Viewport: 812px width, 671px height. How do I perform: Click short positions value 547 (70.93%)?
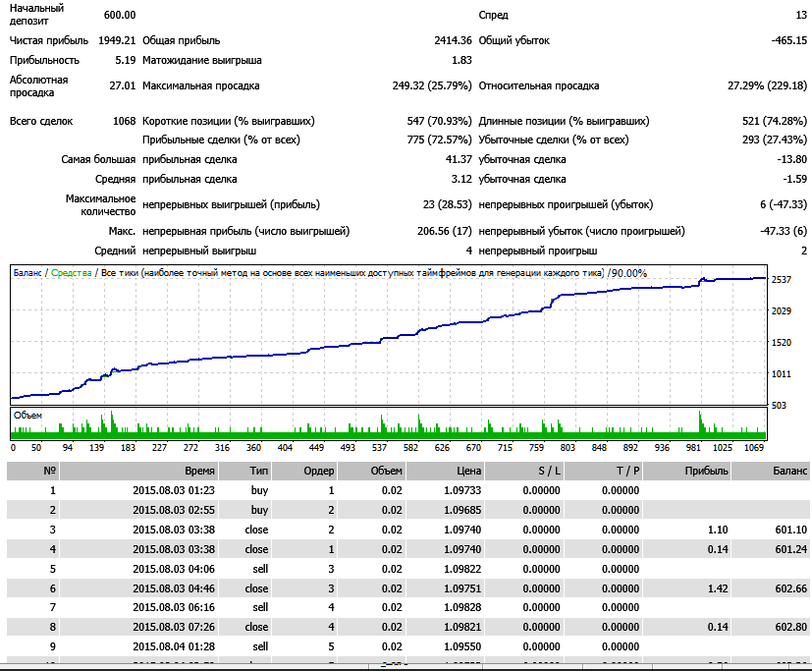coord(439,121)
